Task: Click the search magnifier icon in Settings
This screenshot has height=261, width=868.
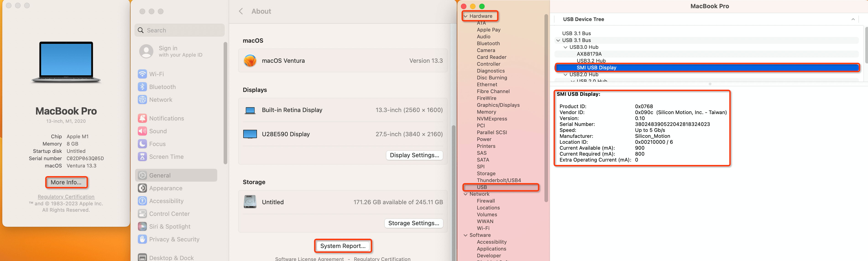Action: click(x=141, y=30)
